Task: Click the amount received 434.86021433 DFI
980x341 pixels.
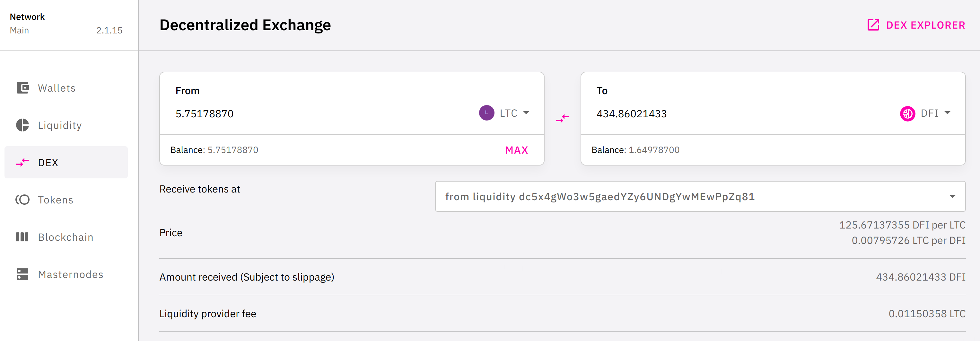Action: tap(920, 277)
